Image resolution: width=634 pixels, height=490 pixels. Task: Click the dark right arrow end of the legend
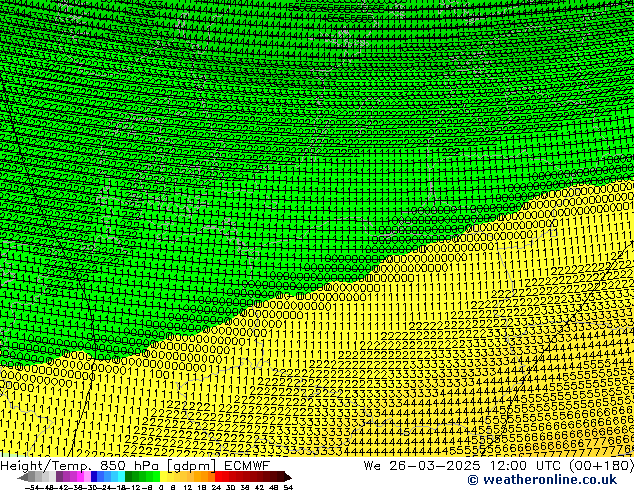pos(288,477)
